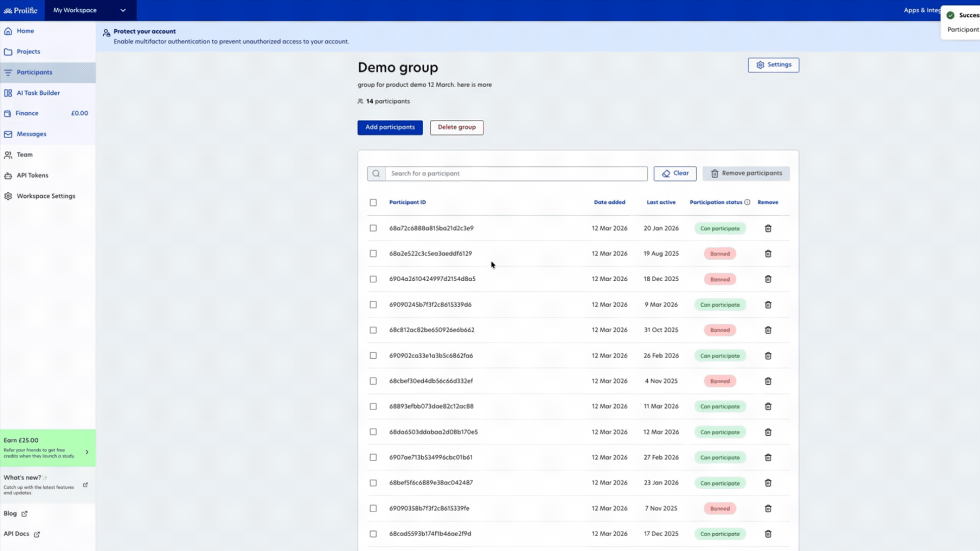The height and width of the screenshot is (551, 980).
Task: Click the search magnifier icon
Action: [376, 173]
